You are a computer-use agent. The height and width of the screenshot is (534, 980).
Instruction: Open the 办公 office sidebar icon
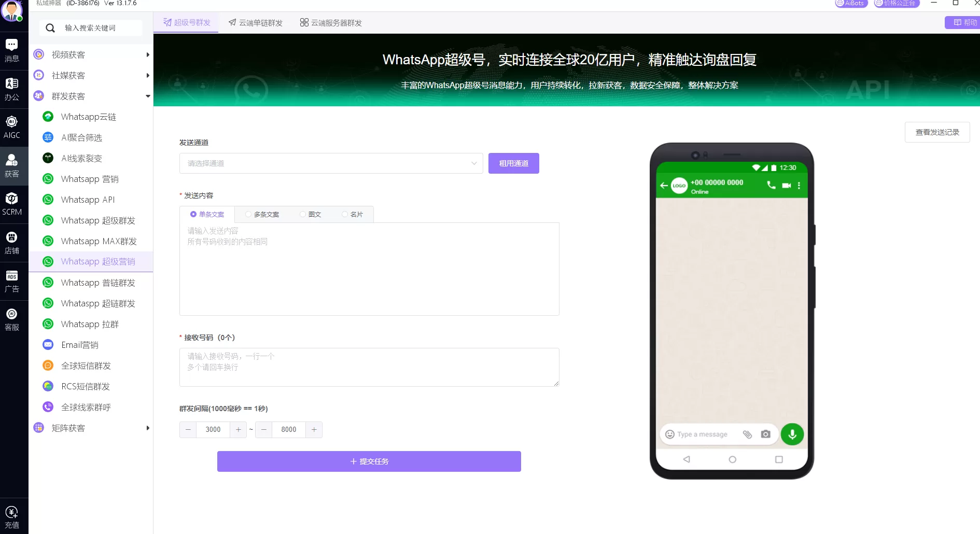pyautogui.click(x=11, y=89)
